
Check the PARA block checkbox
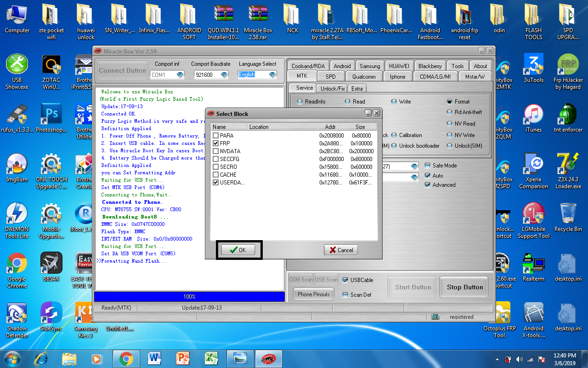coord(216,136)
